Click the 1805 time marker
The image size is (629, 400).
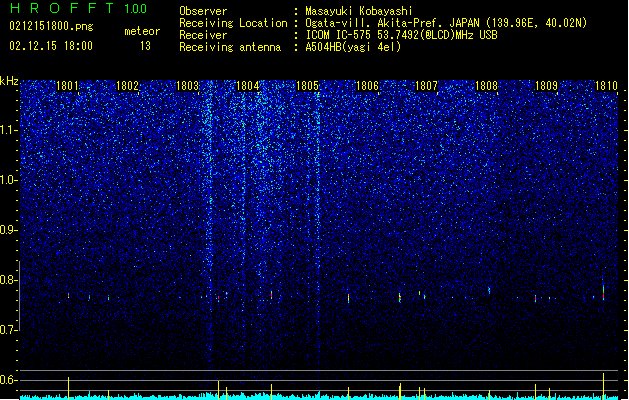pos(307,85)
